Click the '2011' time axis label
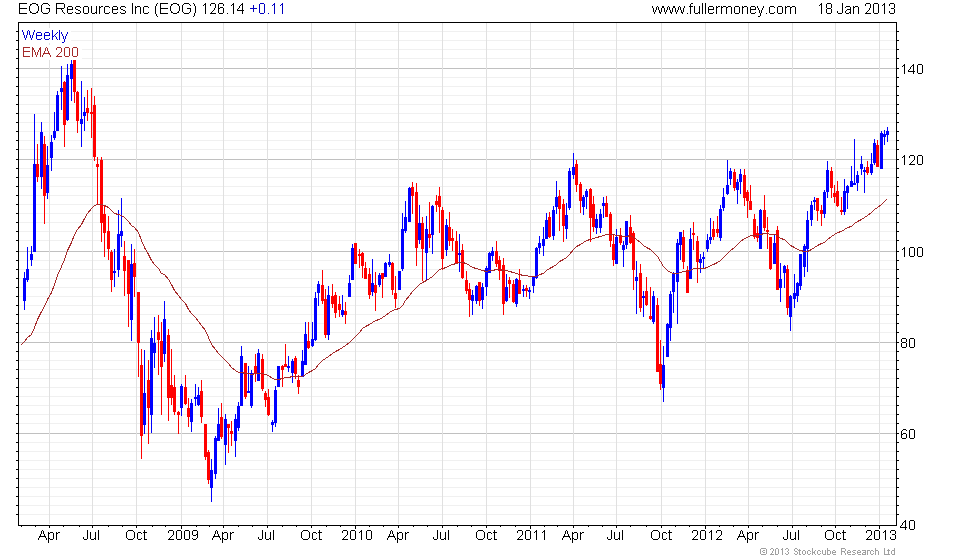The width and height of the screenshot is (980, 560). click(x=531, y=535)
